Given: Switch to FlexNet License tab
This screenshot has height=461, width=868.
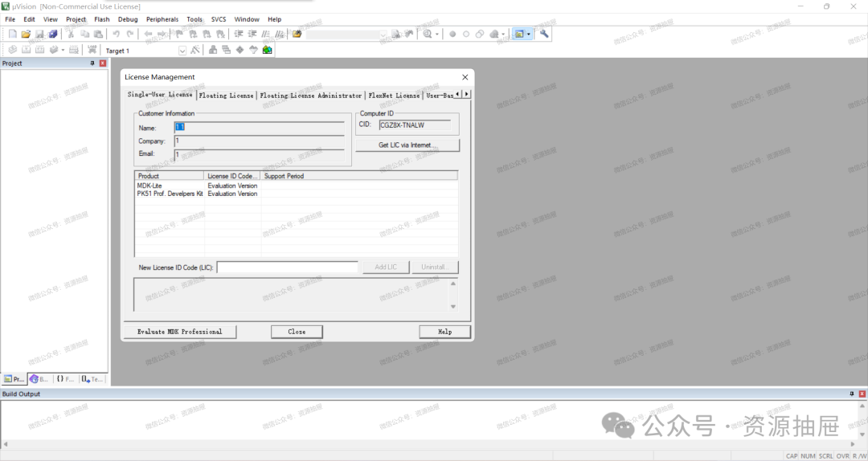Looking at the screenshot, I should (x=394, y=96).
